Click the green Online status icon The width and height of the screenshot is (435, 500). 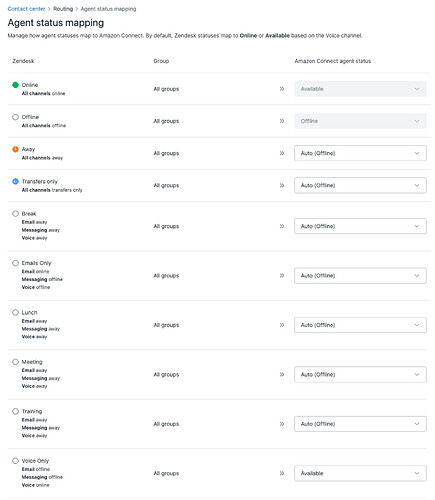[x=15, y=85]
